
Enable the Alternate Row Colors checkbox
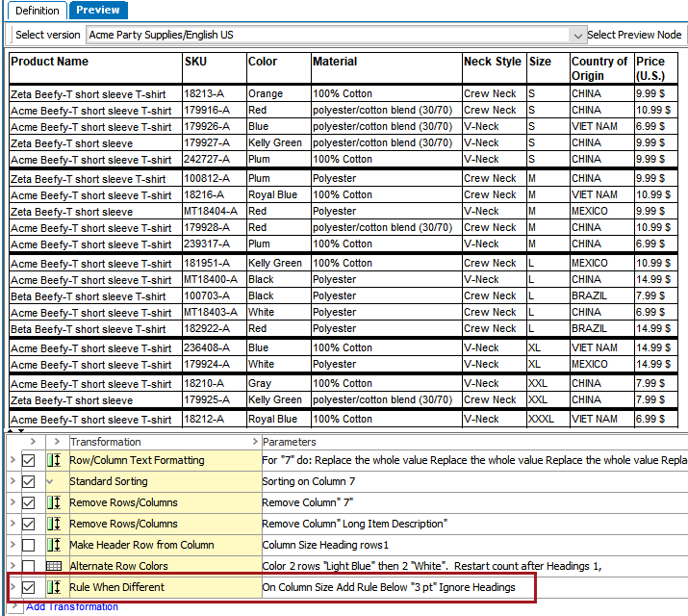[29, 566]
